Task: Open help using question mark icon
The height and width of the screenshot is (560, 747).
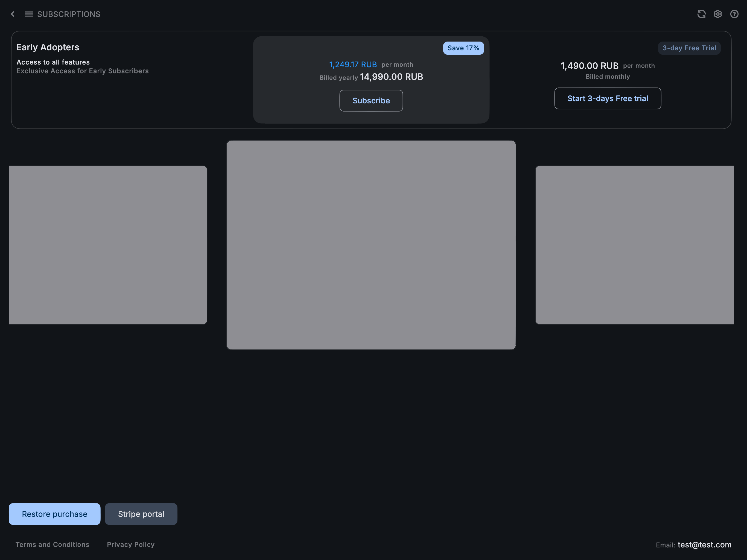Action: [734, 14]
